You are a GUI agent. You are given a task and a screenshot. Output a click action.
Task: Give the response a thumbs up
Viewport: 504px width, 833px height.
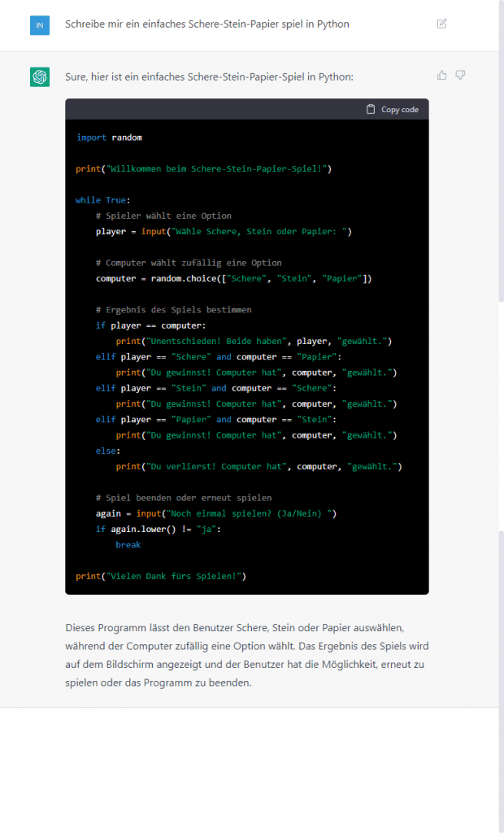click(442, 75)
